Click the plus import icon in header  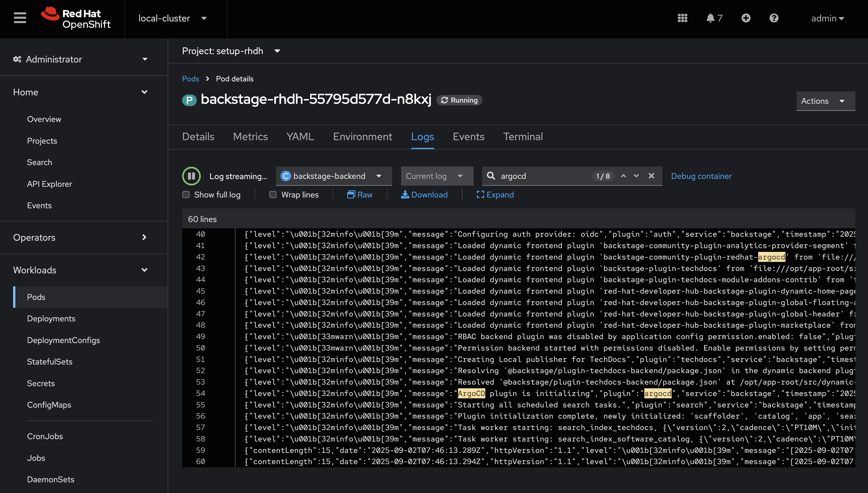pyautogui.click(x=746, y=18)
